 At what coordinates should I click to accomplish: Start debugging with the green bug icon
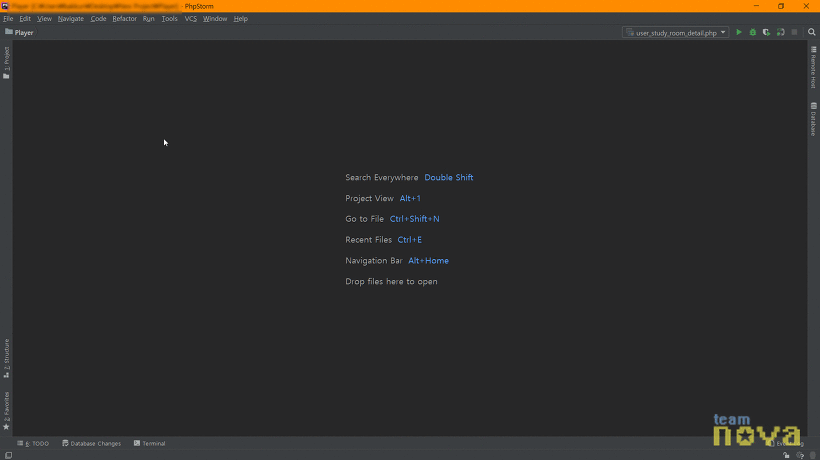click(753, 32)
